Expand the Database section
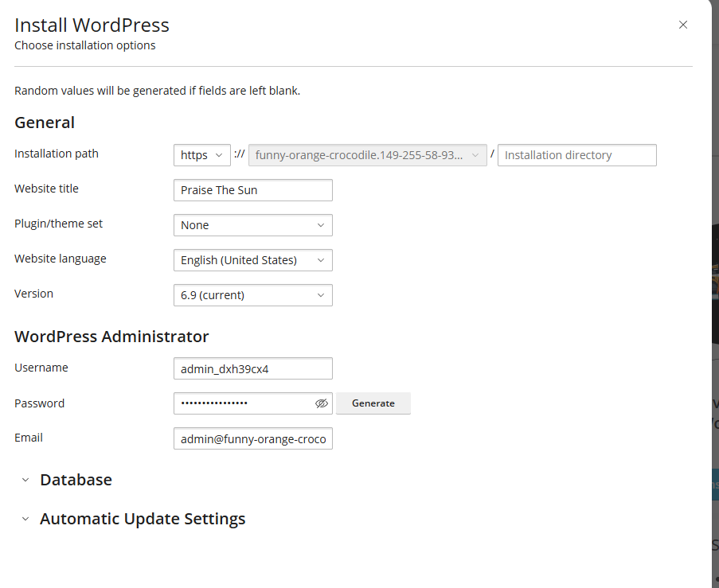 76,480
